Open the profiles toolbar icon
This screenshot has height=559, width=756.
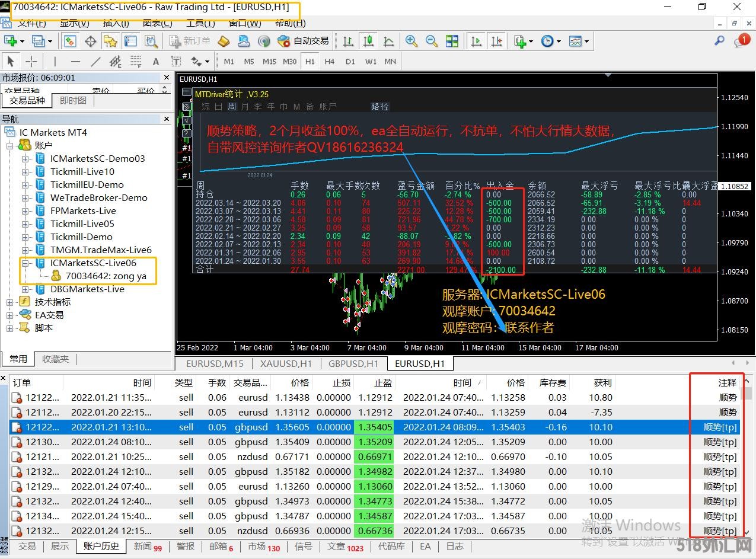pos(39,41)
